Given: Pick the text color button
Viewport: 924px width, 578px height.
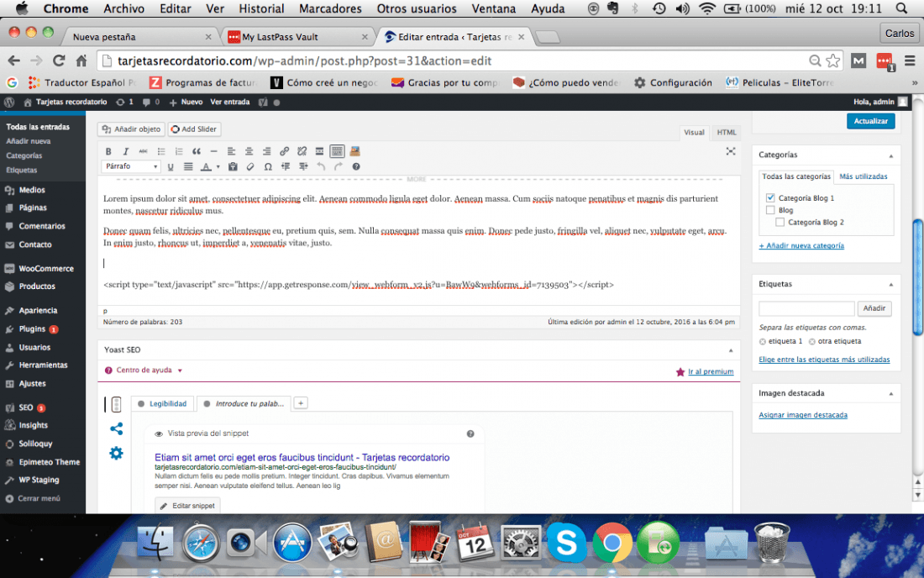Looking at the screenshot, I should tap(206, 166).
